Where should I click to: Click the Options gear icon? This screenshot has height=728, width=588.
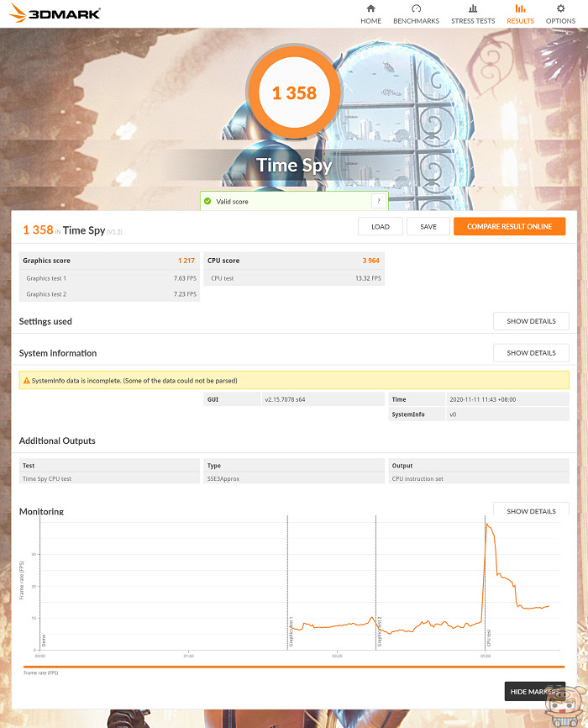point(560,8)
